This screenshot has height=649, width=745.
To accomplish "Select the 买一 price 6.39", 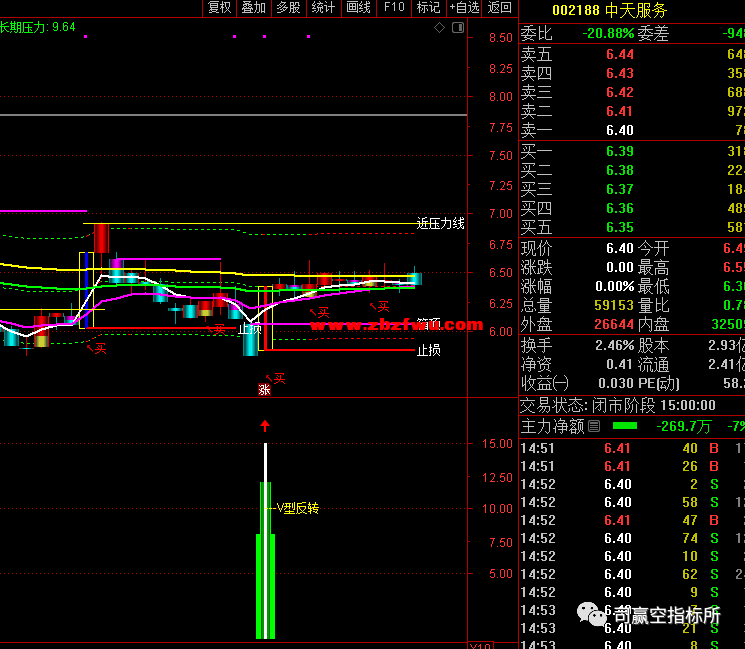I will (620, 152).
